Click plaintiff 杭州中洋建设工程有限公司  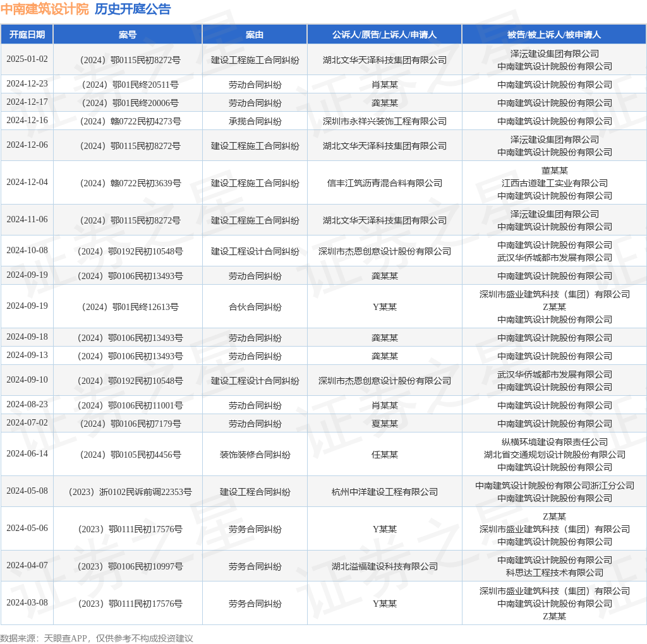point(385,492)
